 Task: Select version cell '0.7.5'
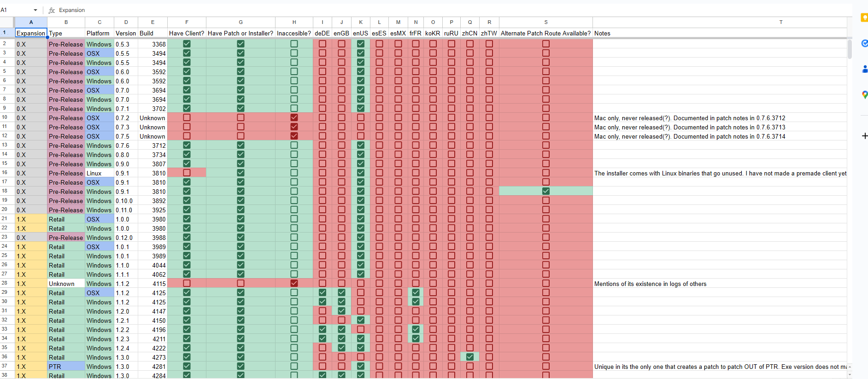pyautogui.click(x=126, y=136)
